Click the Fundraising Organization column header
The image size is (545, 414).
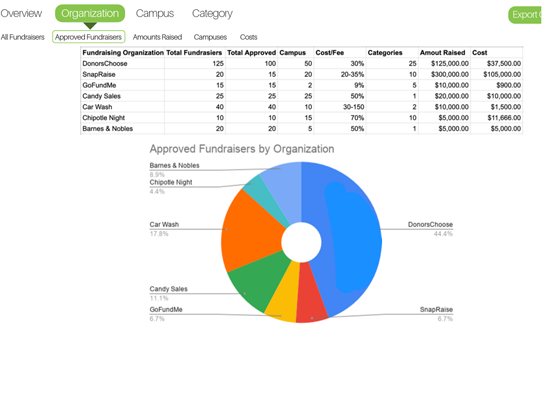coord(123,52)
